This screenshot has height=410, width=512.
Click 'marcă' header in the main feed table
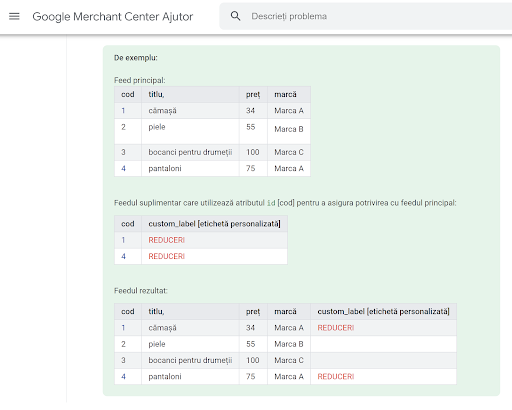(x=285, y=95)
